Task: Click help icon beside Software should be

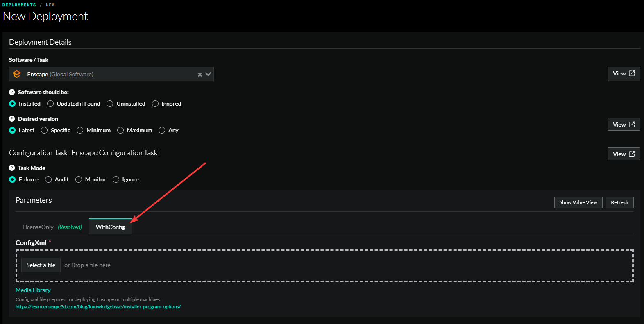Action: pos(12,92)
